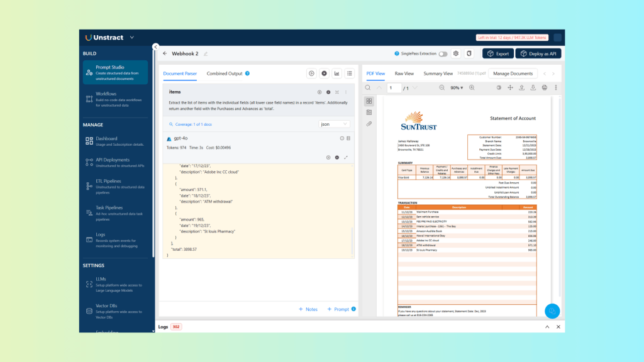Viewport: 644px width, 362px height.
Task: Expand the Unstract workspace dropdown
Action: pos(132,37)
